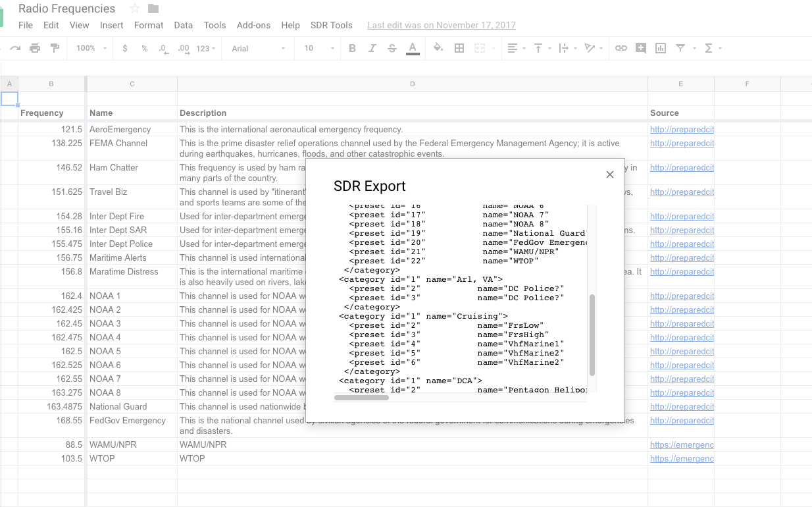812x507 pixels.
Task: Open the File menu
Action: [x=26, y=25]
